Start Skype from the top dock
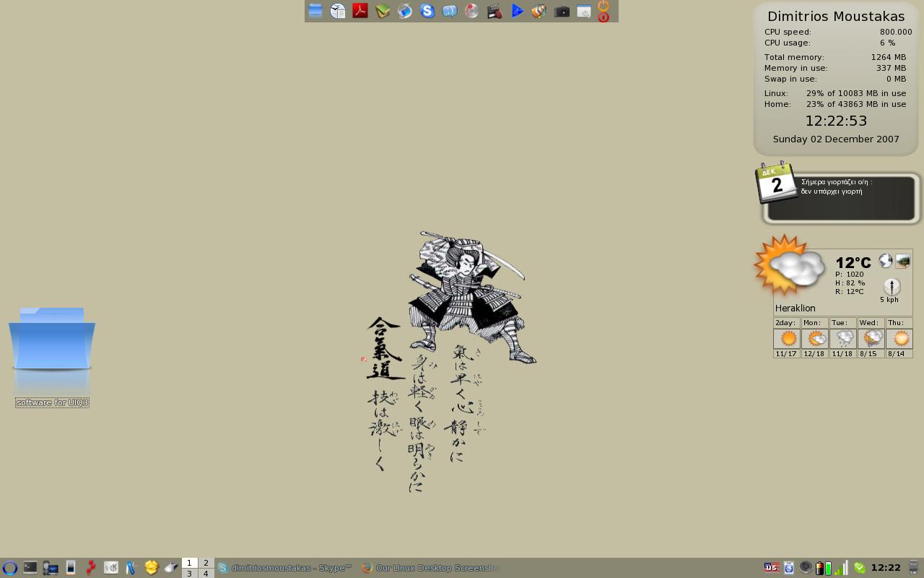924x578 pixels. [427, 11]
